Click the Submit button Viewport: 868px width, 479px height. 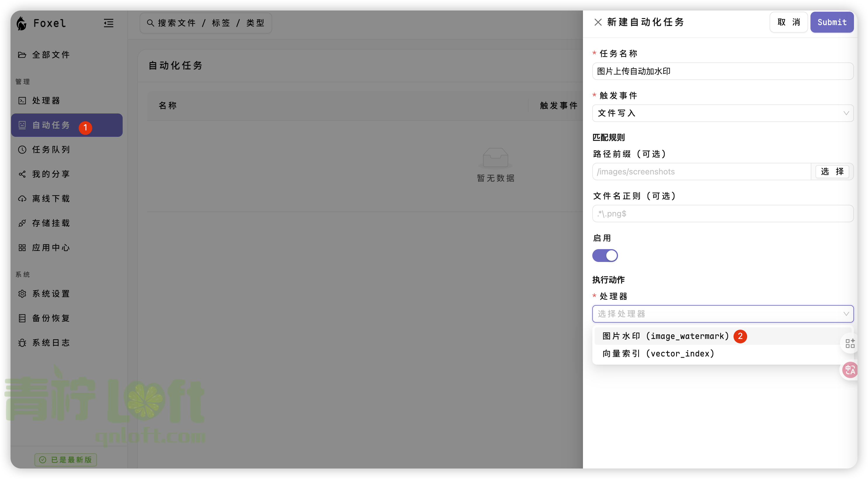pyautogui.click(x=831, y=22)
